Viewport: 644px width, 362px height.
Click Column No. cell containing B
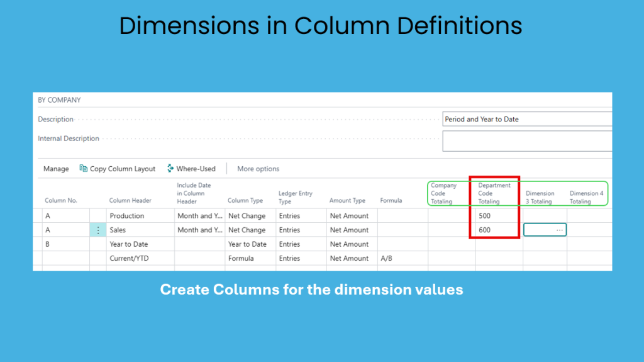tap(65, 244)
